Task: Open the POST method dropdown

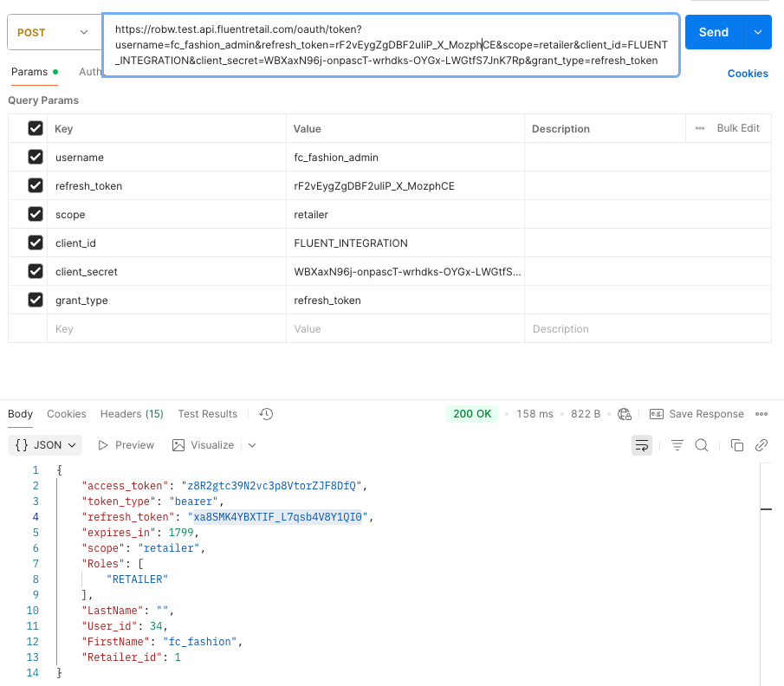Action: tap(53, 32)
